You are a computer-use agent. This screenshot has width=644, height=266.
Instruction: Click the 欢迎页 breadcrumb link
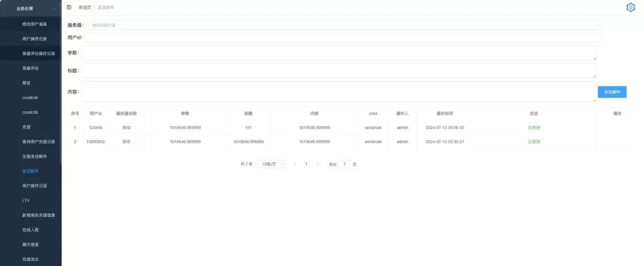pyautogui.click(x=84, y=7)
